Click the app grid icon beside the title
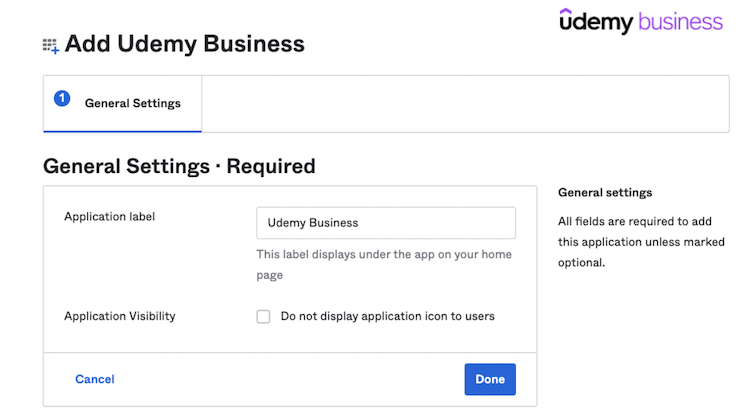This screenshot has height=418, width=750. (50, 45)
